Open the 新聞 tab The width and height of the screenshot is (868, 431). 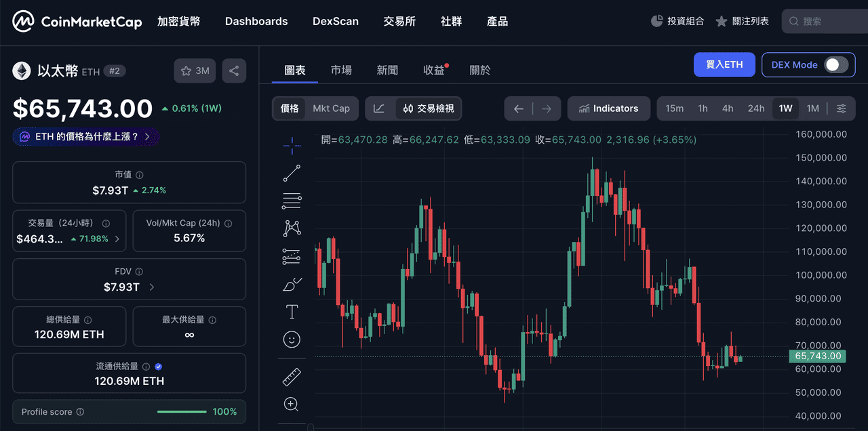[x=387, y=70]
